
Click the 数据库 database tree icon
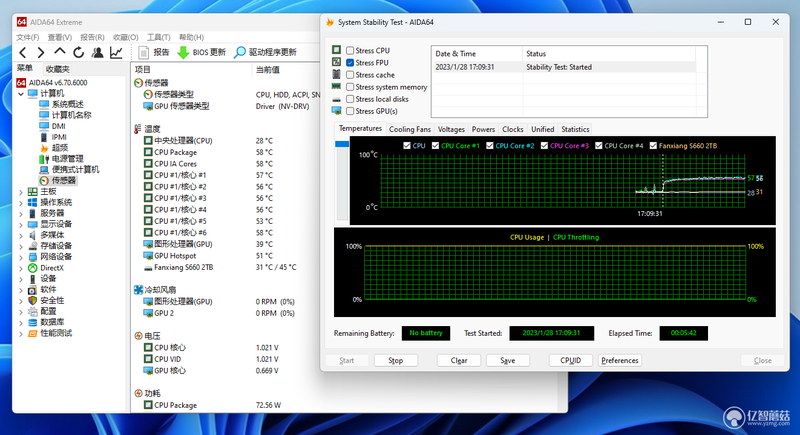33,322
